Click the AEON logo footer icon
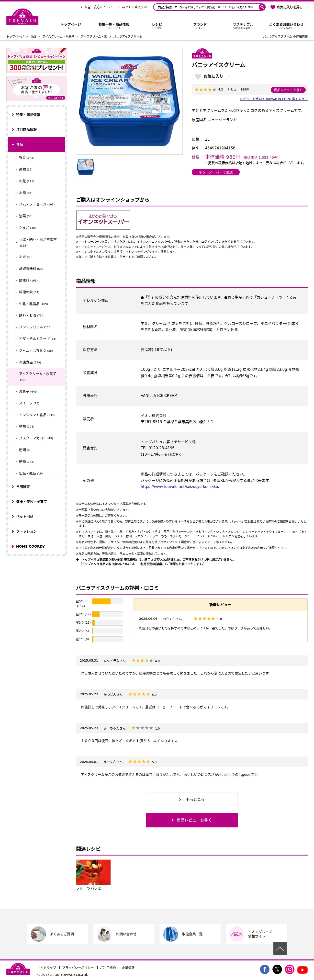This screenshot has width=314, height=980. click(236, 934)
